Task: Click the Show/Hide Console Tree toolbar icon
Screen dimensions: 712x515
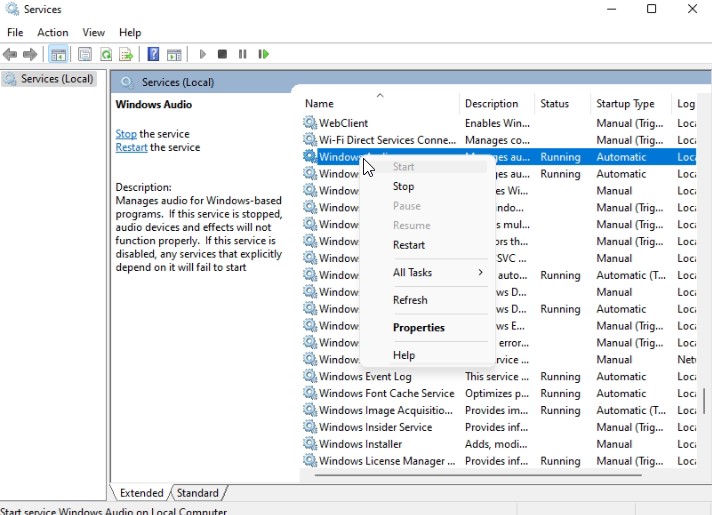Action: click(58, 54)
